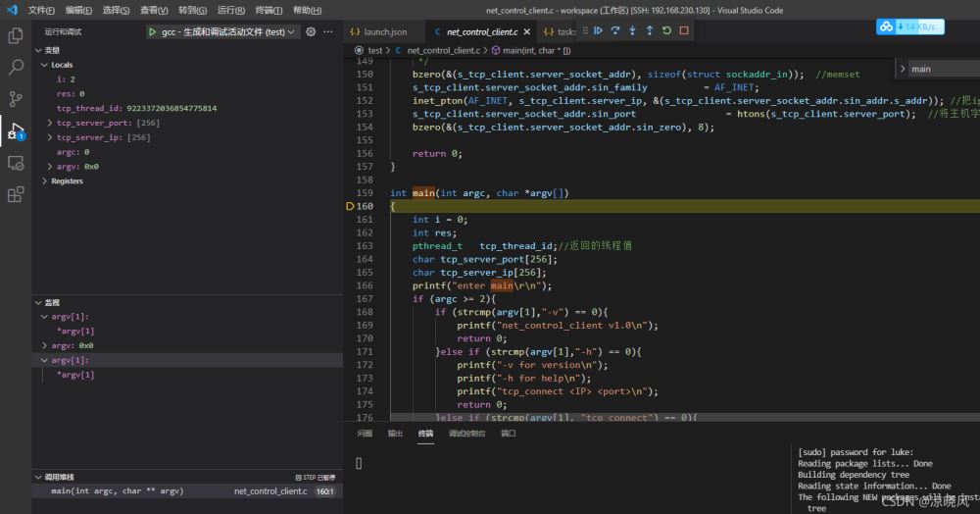Screen dimensions: 980x514
Task: Click the debug Restart button
Action: click(x=666, y=30)
